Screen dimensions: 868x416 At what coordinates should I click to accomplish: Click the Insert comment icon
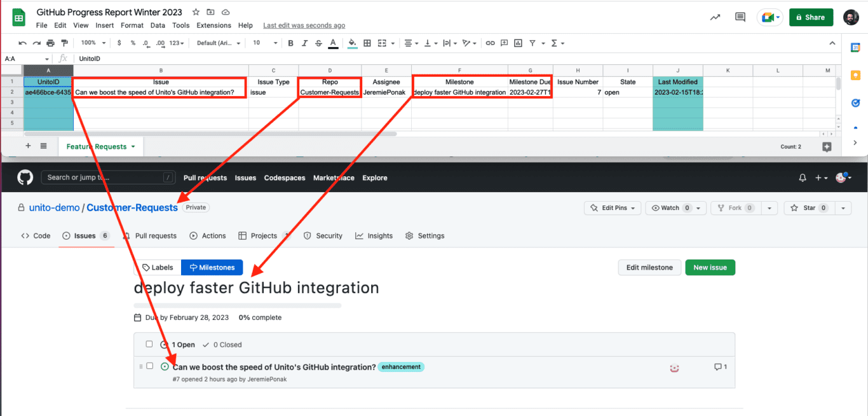point(504,43)
